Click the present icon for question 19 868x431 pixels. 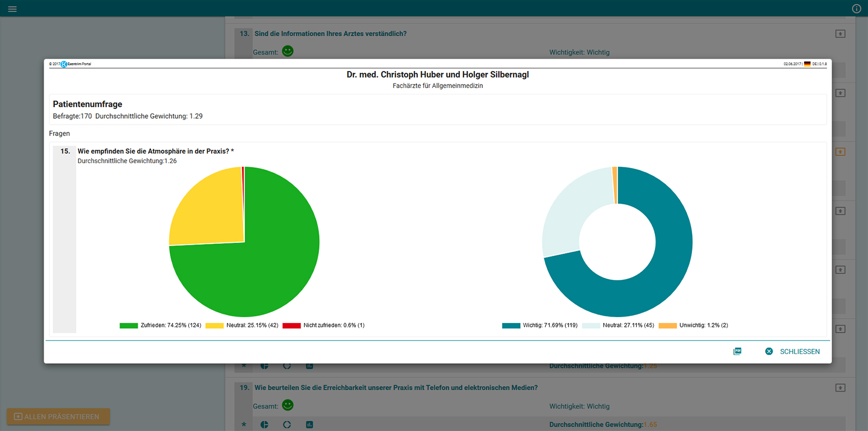840,388
